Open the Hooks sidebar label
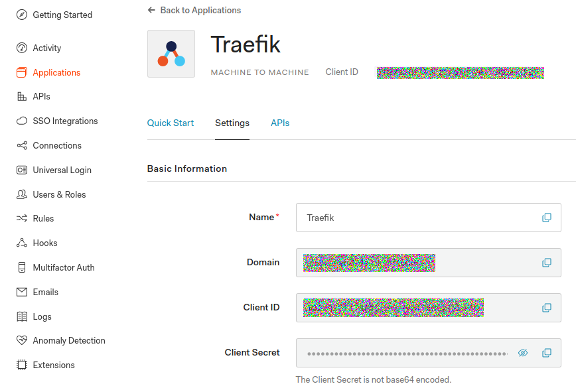Screen dimensions: 576x392 pos(45,243)
